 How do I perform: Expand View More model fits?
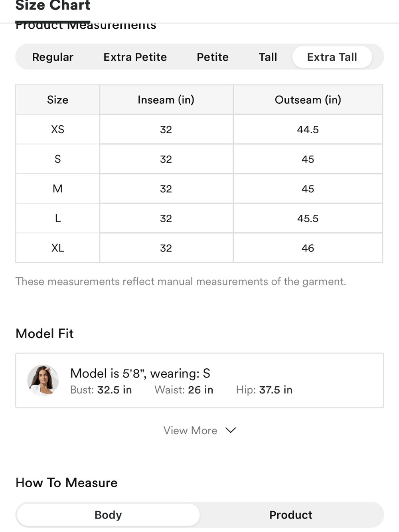point(199,430)
